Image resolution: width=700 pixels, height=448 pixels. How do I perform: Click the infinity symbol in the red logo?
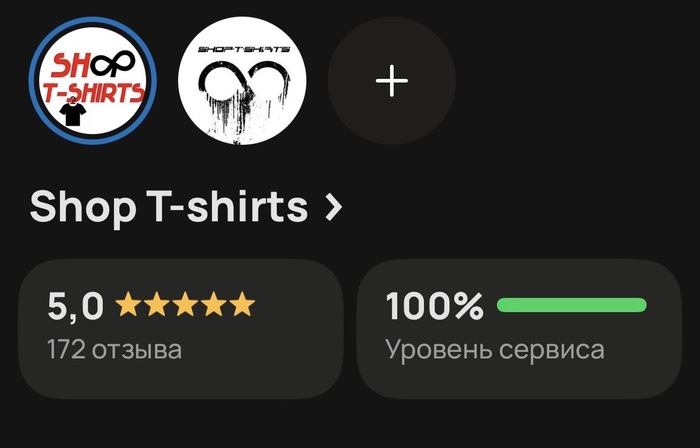pyautogui.click(x=112, y=64)
